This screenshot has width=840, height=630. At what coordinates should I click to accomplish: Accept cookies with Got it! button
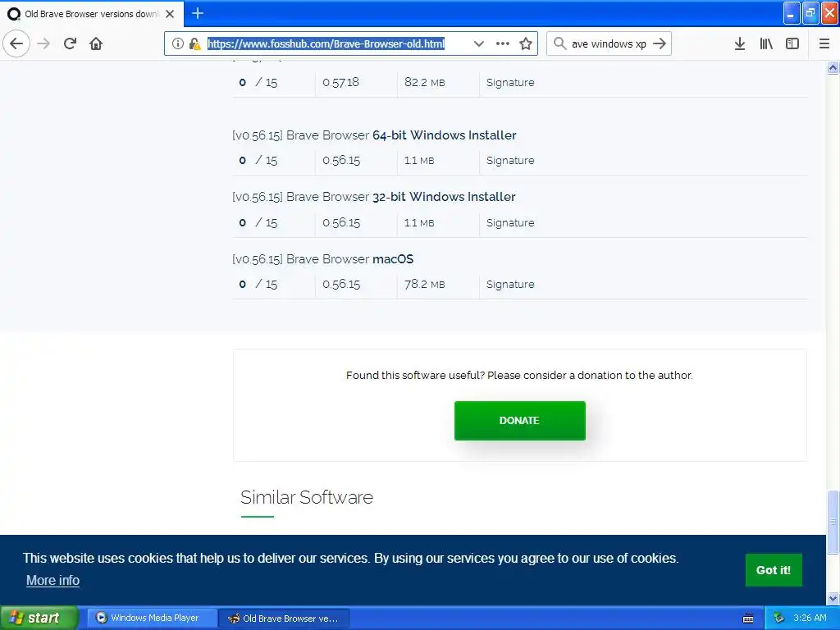click(774, 570)
